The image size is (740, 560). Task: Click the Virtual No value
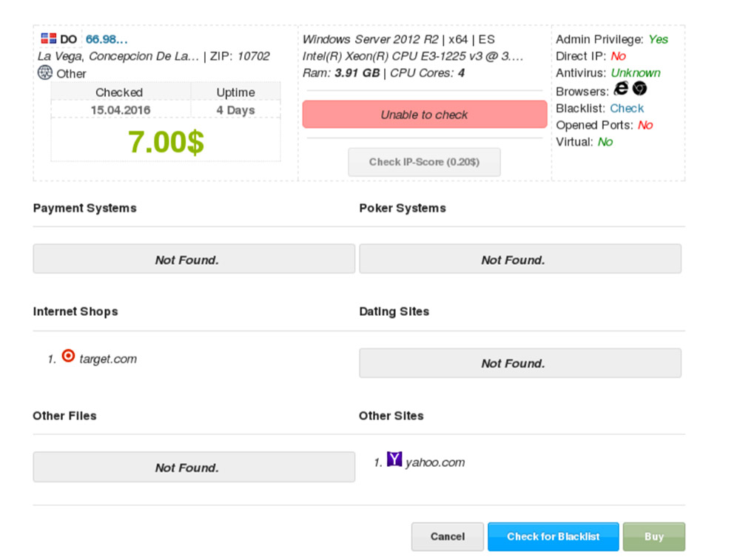pyautogui.click(x=605, y=142)
